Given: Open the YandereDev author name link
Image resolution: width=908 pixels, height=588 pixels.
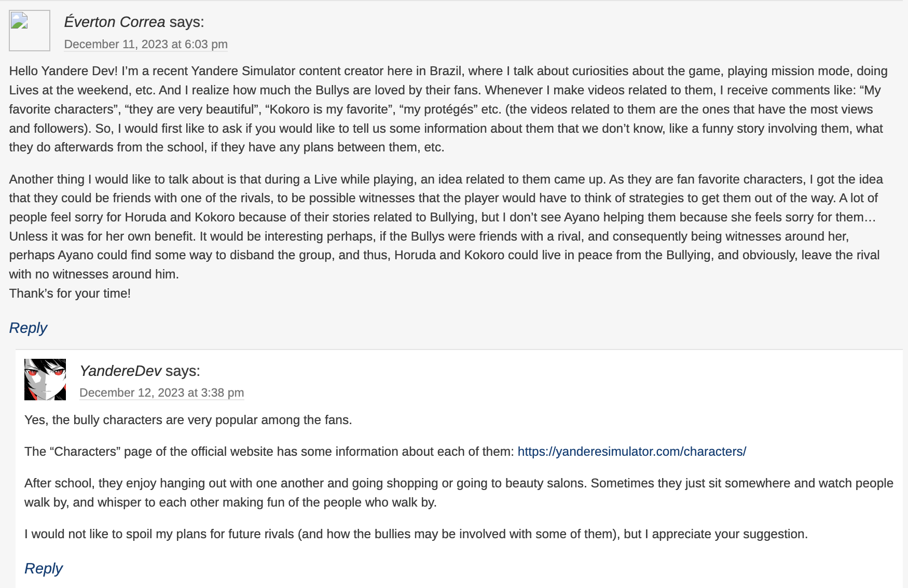Looking at the screenshot, I should pos(120,371).
